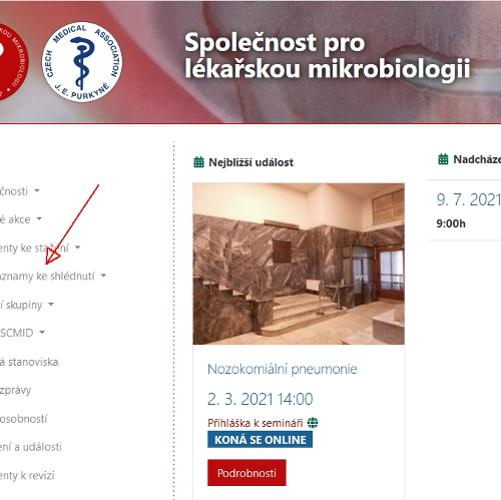
Task: Click calendar icon beside Nejbližší událost
Action: (199, 162)
